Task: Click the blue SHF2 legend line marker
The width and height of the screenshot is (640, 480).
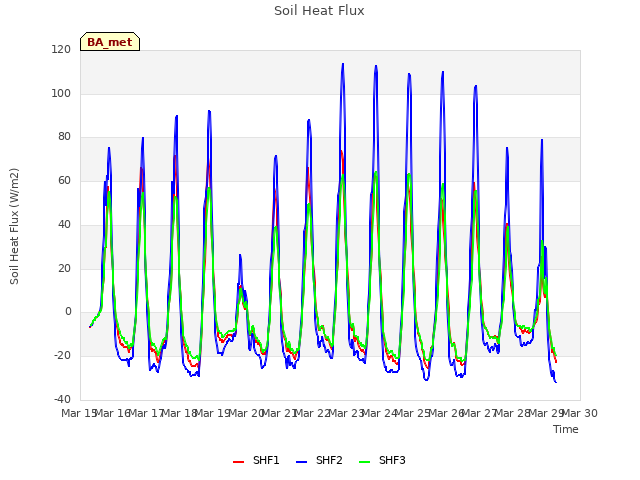Action: click(x=301, y=462)
